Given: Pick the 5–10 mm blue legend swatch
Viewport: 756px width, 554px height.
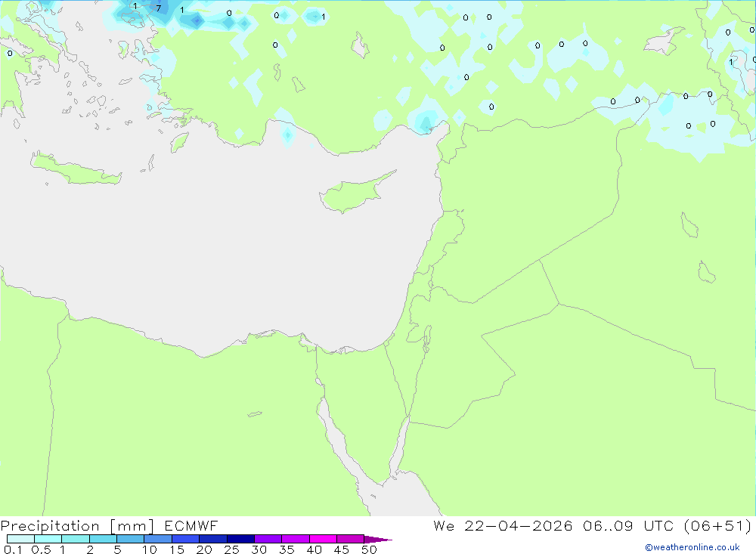Looking at the screenshot, I should point(131,539).
